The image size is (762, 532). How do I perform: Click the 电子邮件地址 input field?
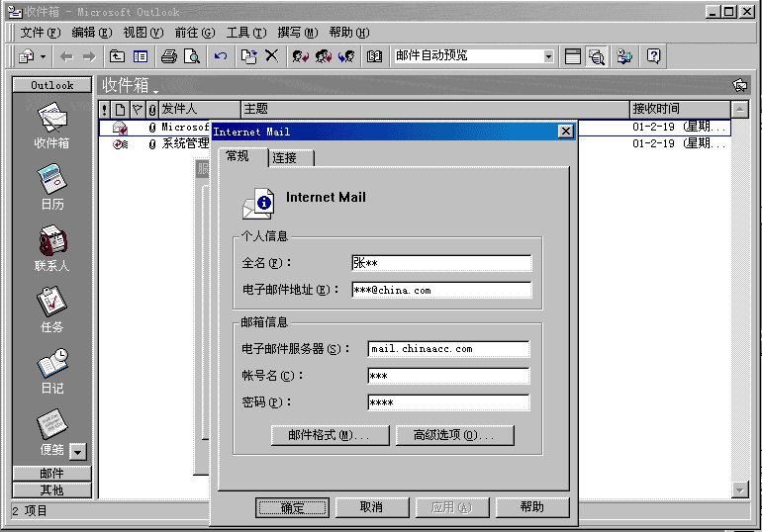point(441,291)
